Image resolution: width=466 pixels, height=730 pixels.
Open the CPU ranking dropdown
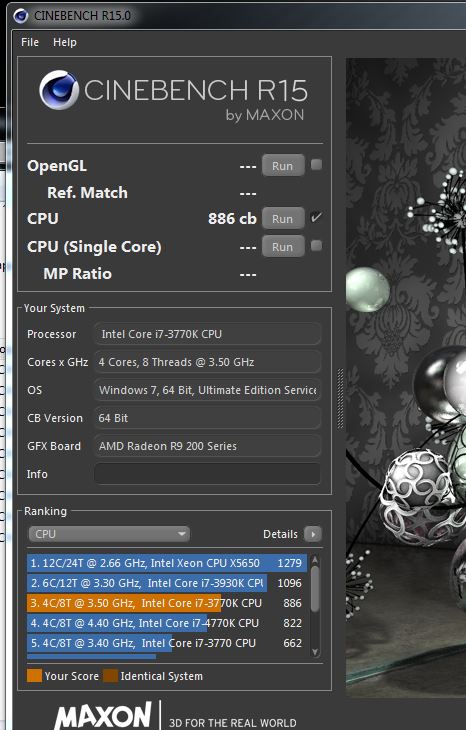pos(109,534)
